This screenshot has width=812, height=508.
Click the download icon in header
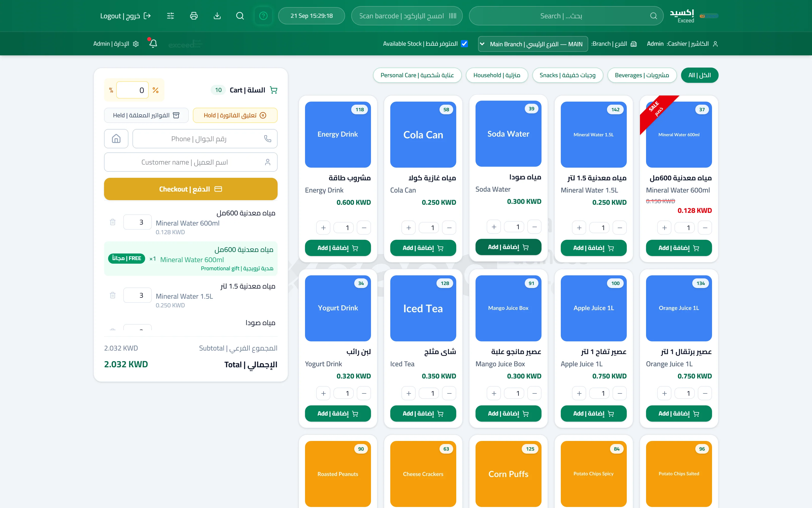217,16
